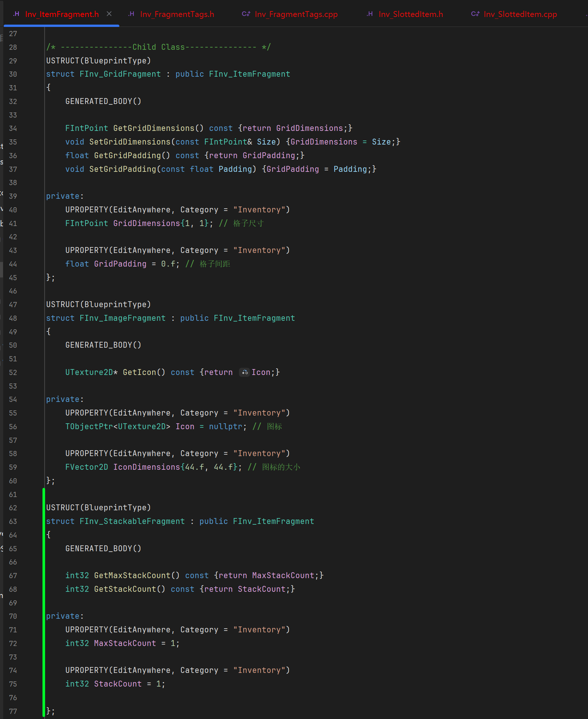Click the float GridPadding declaration on line 44
The height and width of the screenshot is (719, 588).
(122, 264)
